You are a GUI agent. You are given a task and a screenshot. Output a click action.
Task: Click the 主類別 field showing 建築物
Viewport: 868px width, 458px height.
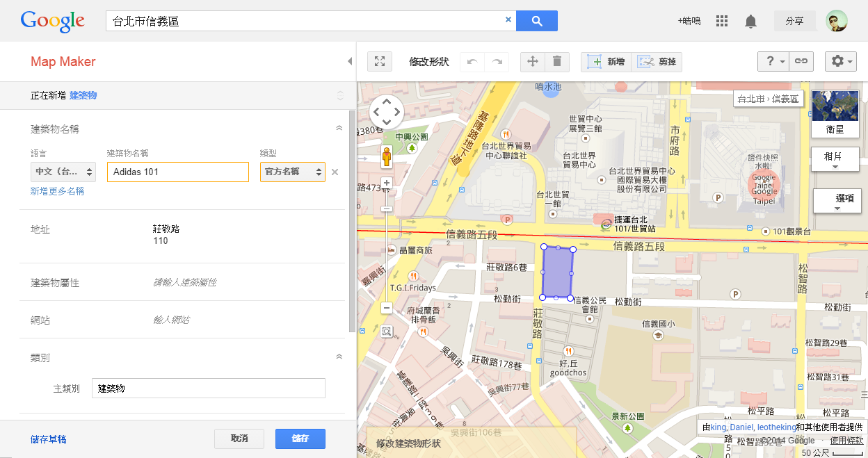pos(209,388)
